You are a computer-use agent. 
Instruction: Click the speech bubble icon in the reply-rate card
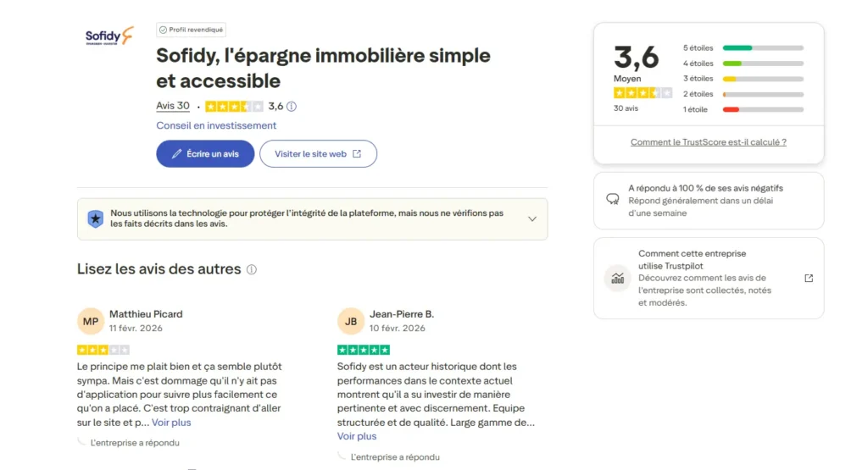pyautogui.click(x=613, y=200)
